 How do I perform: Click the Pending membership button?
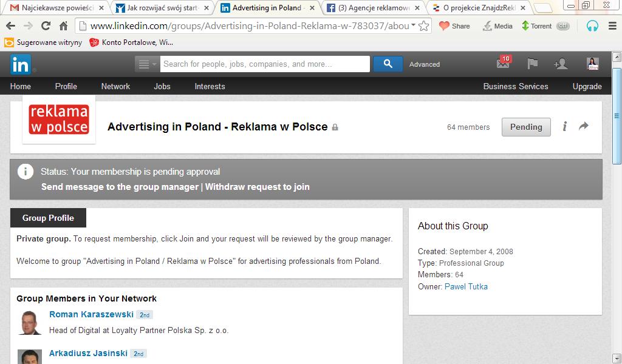526,127
